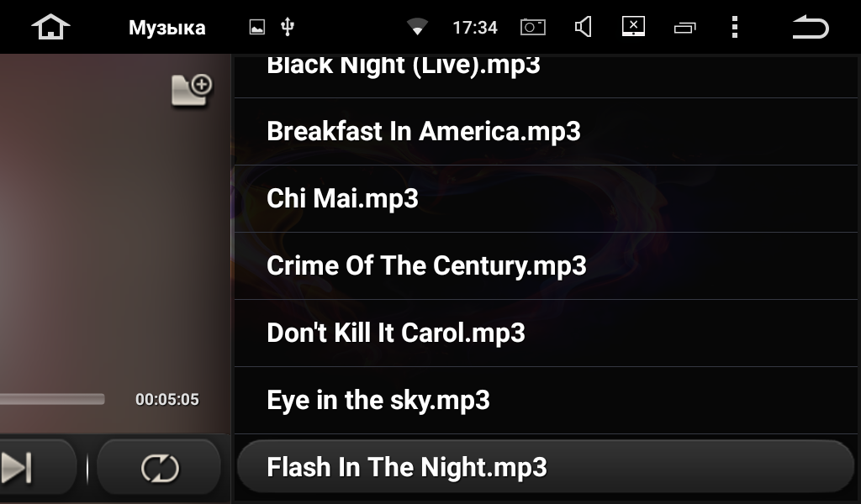Go to the home screen
The image size is (861, 504).
[50, 27]
